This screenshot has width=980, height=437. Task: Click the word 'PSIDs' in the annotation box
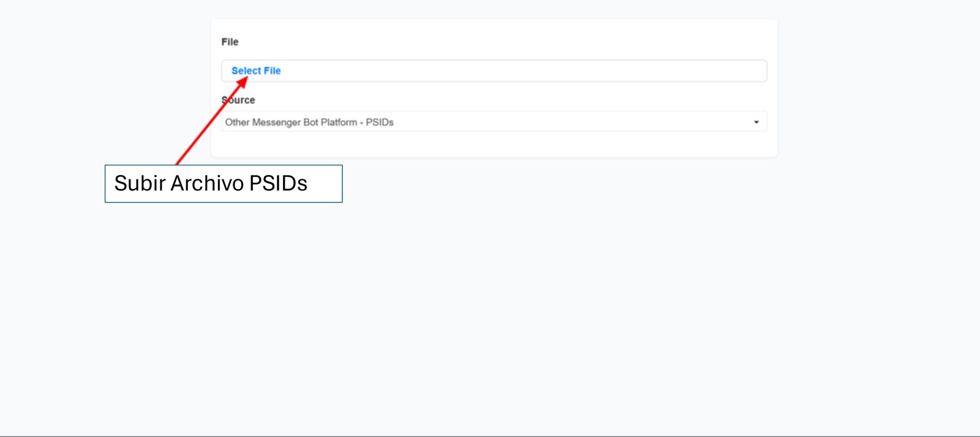(278, 183)
